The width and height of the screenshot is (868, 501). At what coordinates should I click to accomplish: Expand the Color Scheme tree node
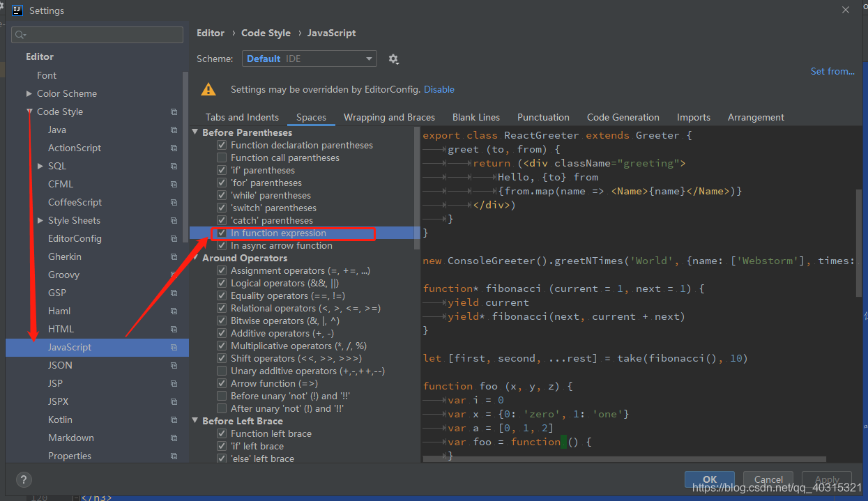(29, 93)
